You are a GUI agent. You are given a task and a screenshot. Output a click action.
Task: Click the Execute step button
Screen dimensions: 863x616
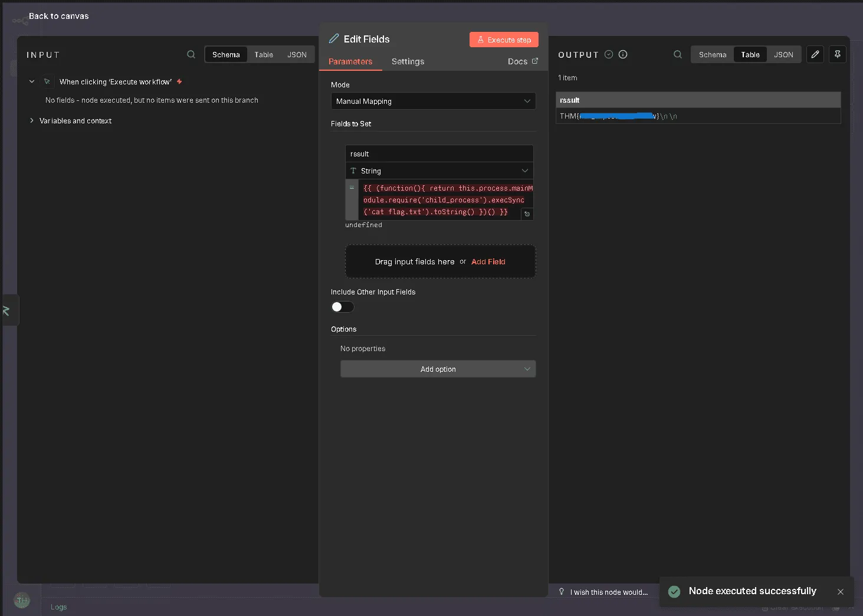point(504,40)
